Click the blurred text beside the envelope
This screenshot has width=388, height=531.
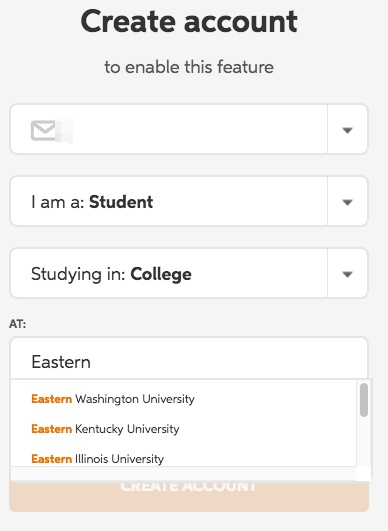64,130
